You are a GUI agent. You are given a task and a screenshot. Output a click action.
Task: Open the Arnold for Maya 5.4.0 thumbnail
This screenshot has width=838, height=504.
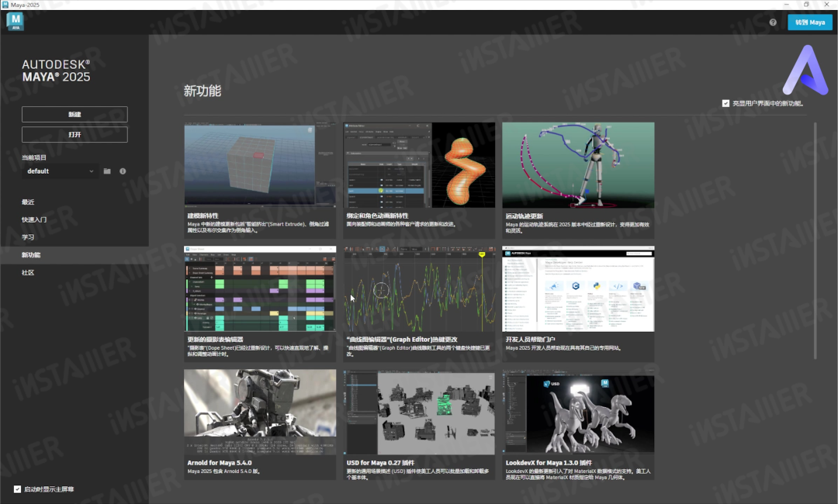pos(260,413)
